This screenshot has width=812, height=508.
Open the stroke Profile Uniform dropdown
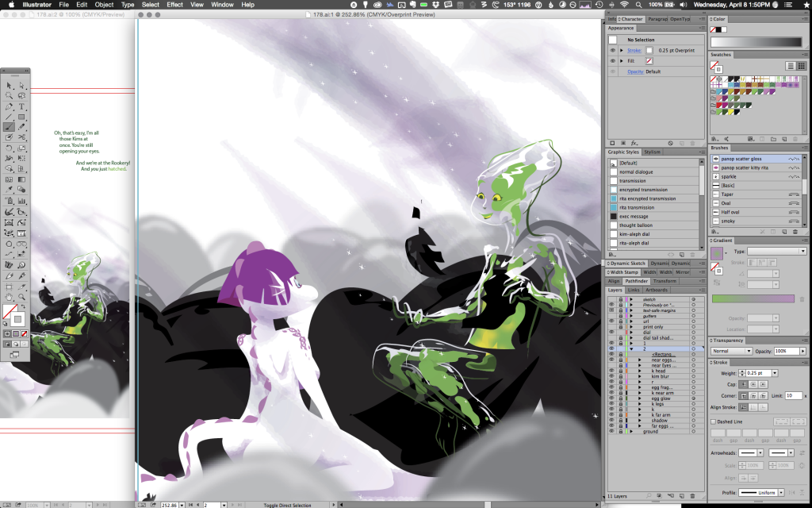761,493
